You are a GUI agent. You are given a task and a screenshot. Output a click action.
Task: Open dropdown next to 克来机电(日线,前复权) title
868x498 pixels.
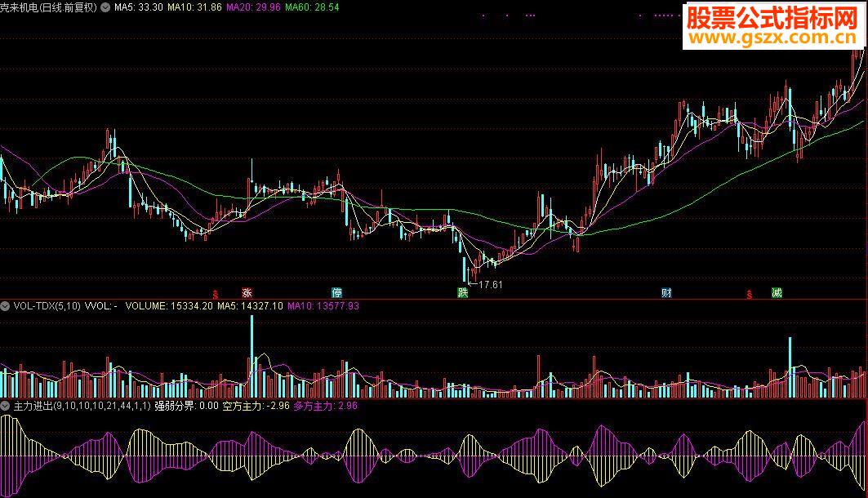point(105,7)
